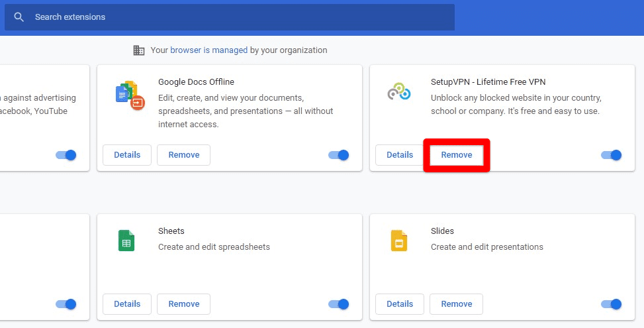Click the 'Unblock any blocked website' description
Image resolution: width=644 pixels, height=328 pixels.
(516, 105)
